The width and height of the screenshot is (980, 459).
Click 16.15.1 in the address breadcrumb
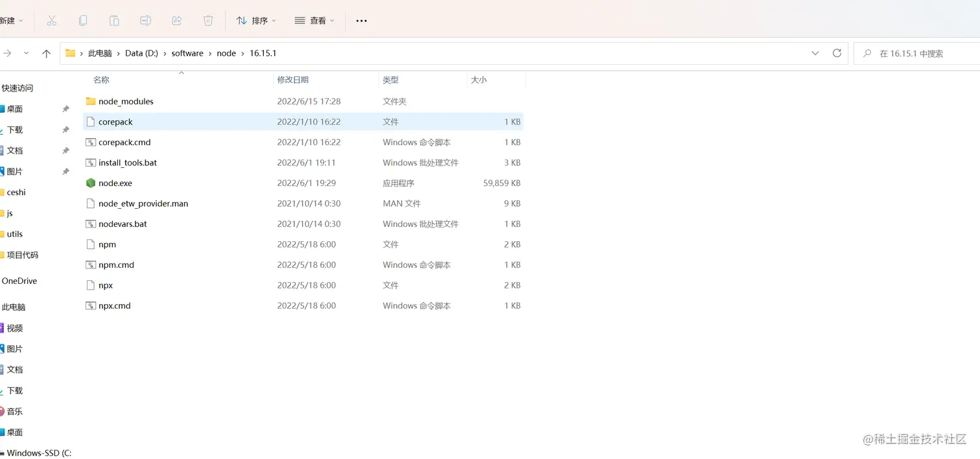click(263, 53)
